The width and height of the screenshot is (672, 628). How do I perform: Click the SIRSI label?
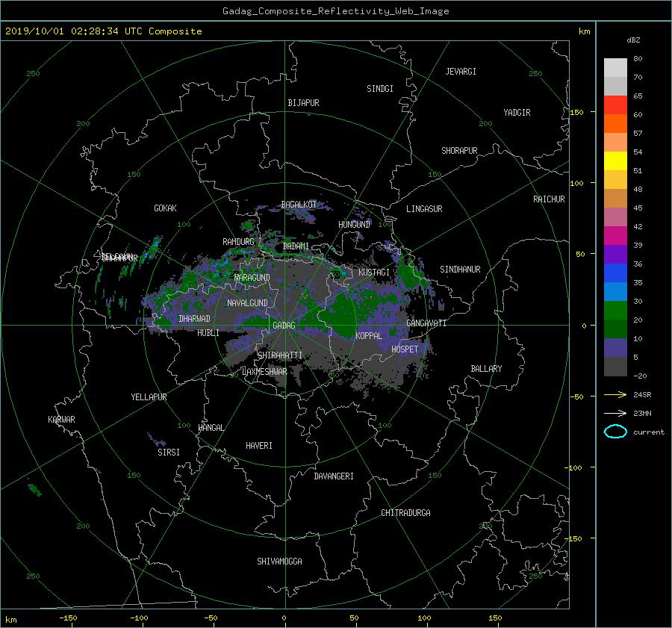click(x=169, y=453)
